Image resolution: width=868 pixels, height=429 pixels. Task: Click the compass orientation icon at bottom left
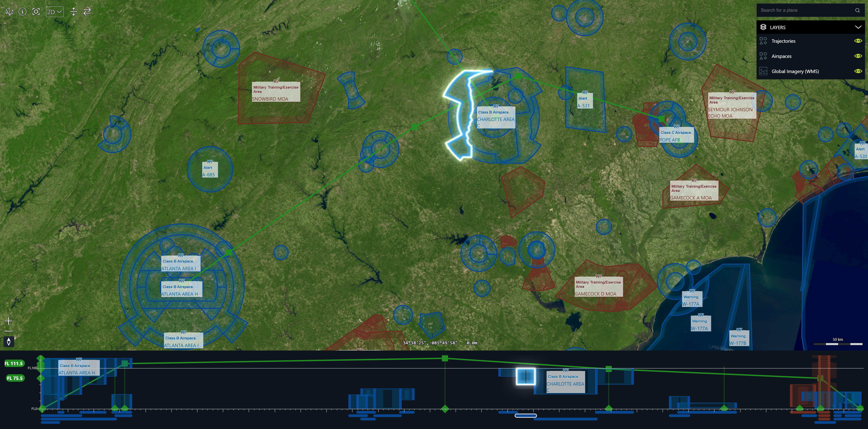[x=9, y=341]
